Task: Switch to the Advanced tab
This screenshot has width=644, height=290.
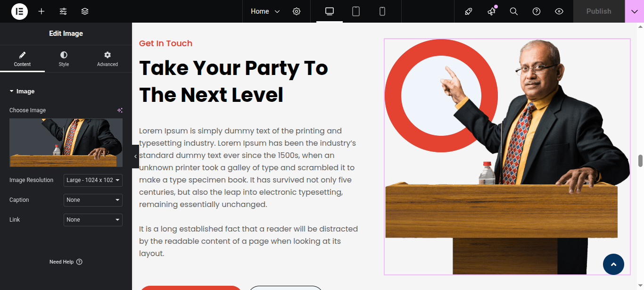Action: [x=107, y=59]
